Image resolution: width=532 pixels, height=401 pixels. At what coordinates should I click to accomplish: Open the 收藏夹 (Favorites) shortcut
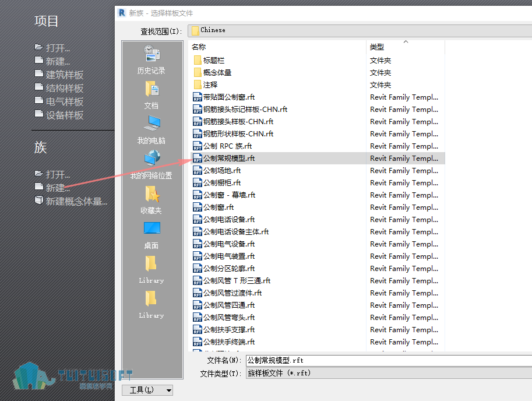coord(152,200)
